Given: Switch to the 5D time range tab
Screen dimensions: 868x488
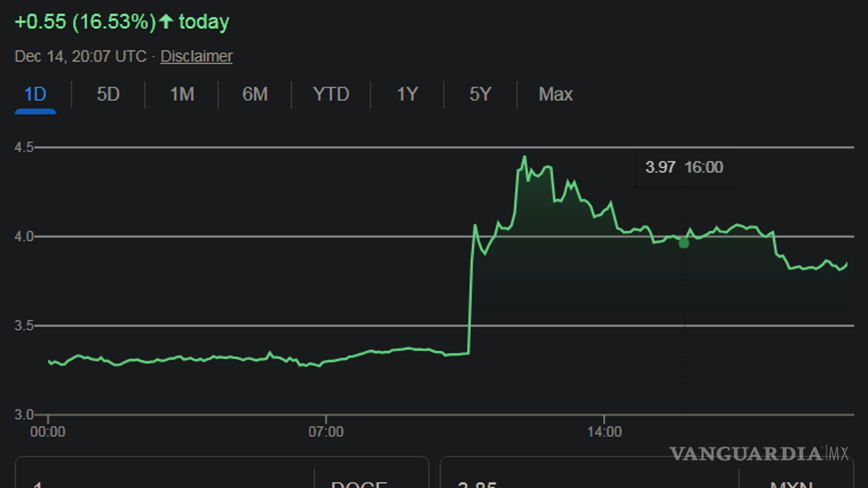Looking at the screenshot, I should (x=107, y=94).
